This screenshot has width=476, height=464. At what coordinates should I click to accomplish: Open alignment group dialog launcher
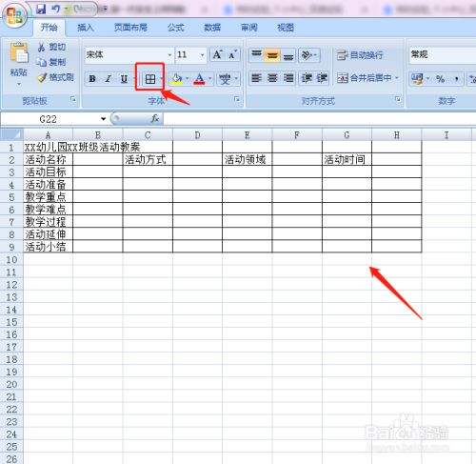point(398,99)
